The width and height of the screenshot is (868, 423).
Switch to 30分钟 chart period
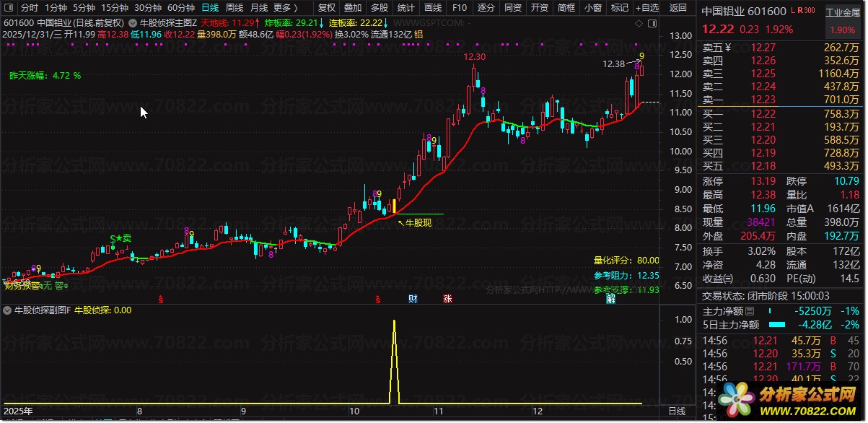click(x=148, y=8)
